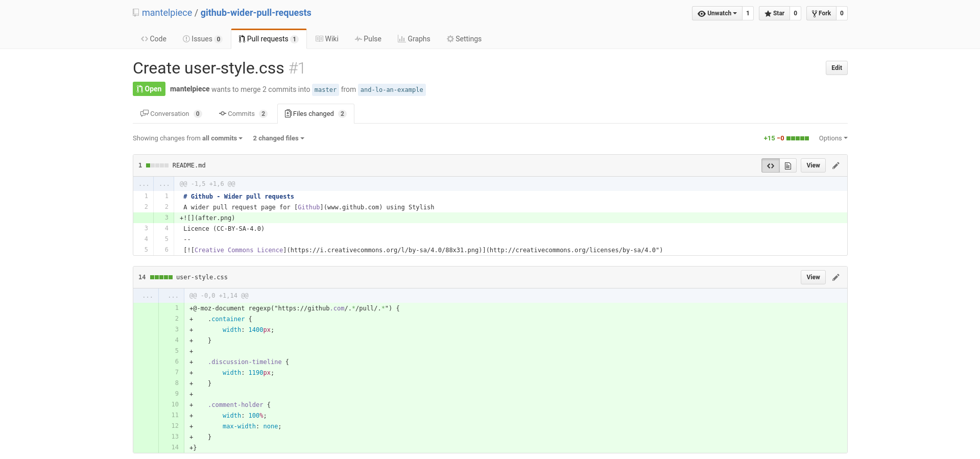This screenshot has height=459, width=980.
Task: Click the +15 −0 diffstat bar
Action: pyautogui.click(x=786, y=138)
